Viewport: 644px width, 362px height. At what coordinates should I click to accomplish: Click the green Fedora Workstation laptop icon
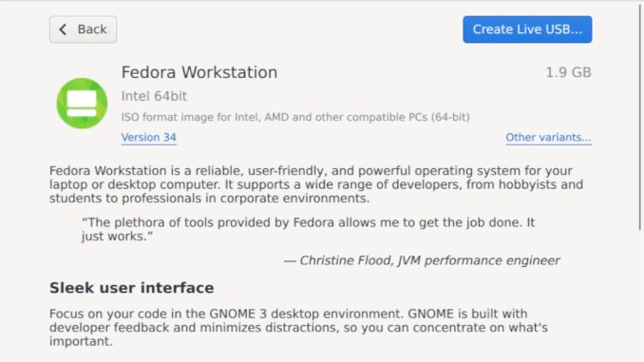pos(82,104)
